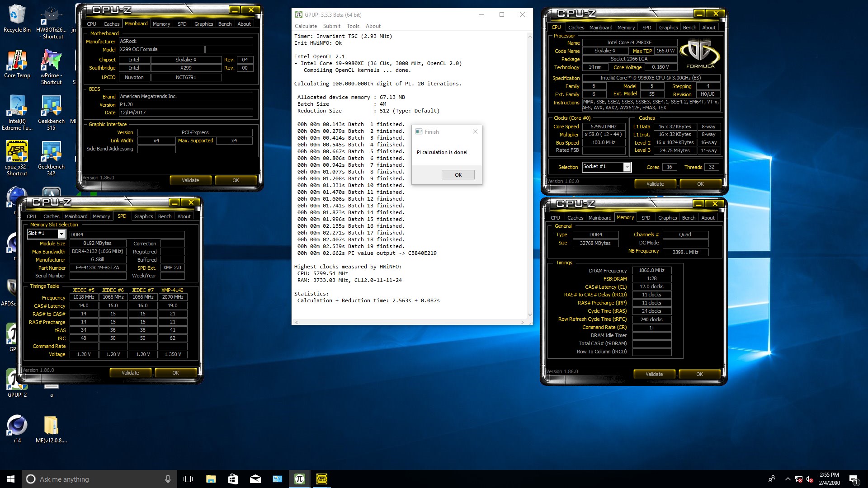Select CPU-Z icon in the taskbar

pyautogui.click(x=322, y=479)
